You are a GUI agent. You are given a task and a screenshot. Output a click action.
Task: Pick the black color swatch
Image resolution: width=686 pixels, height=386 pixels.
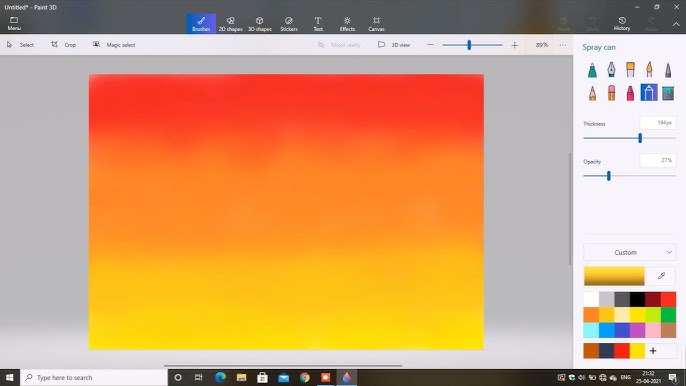[x=637, y=299]
